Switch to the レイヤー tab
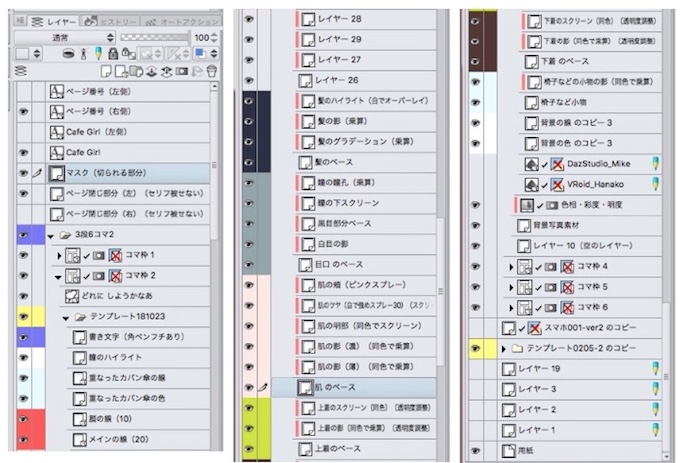This screenshot has width=694, height=463. pos(56,21)
